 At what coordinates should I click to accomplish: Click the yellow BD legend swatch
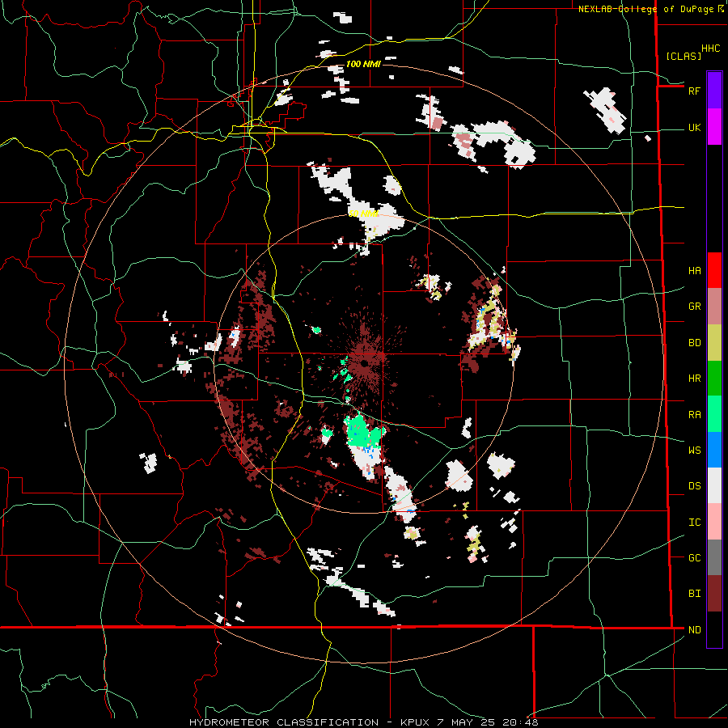pos(714,343)
